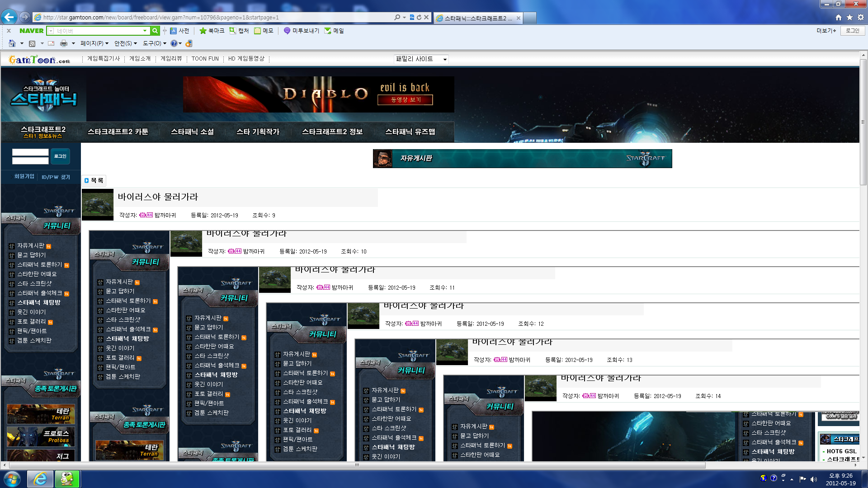
Task: Click the 북마크 star icon
Action: point(203,31)
